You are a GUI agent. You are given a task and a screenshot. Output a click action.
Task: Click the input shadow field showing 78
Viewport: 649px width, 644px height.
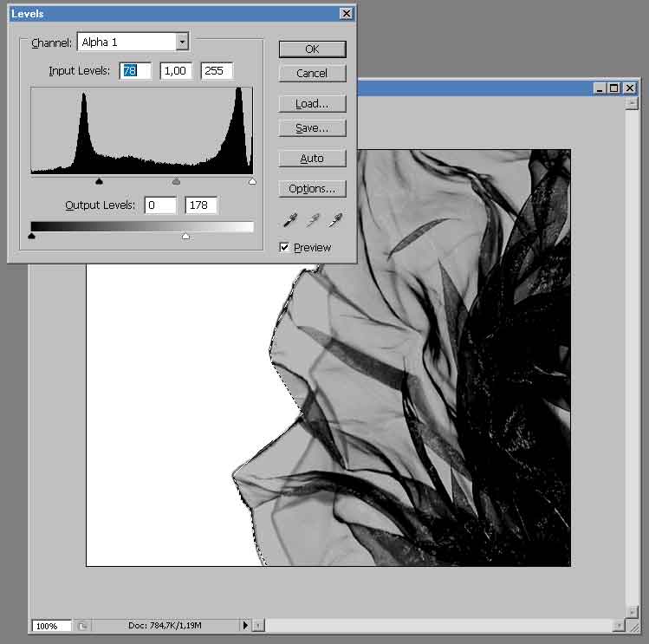click(135, 71)
